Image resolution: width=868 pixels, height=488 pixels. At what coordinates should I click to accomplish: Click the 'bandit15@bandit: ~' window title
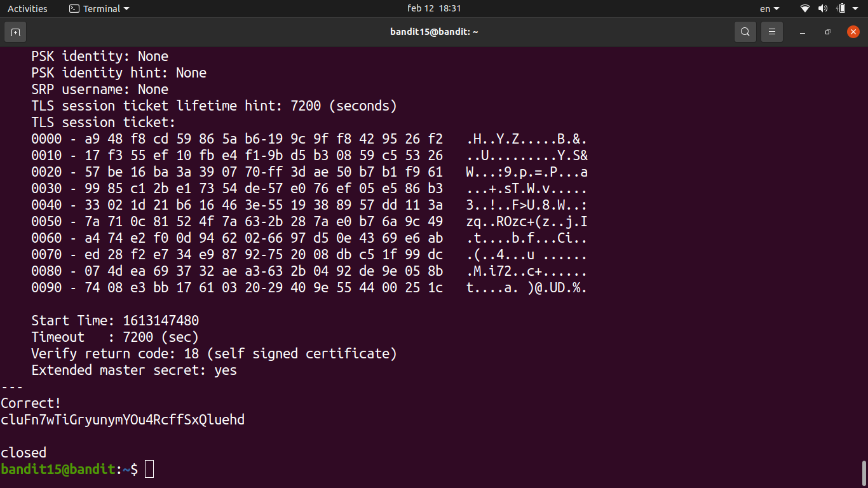[434, 32]
